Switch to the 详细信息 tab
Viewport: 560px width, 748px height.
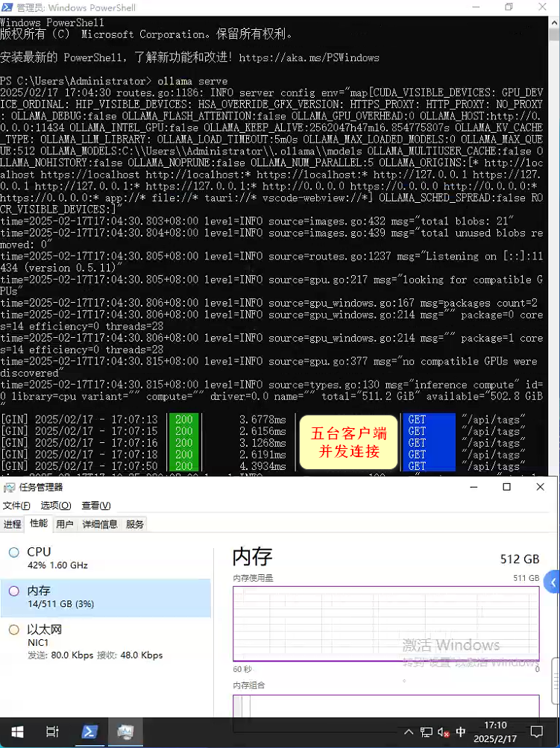pyautogui.click(x=100, y=524)
